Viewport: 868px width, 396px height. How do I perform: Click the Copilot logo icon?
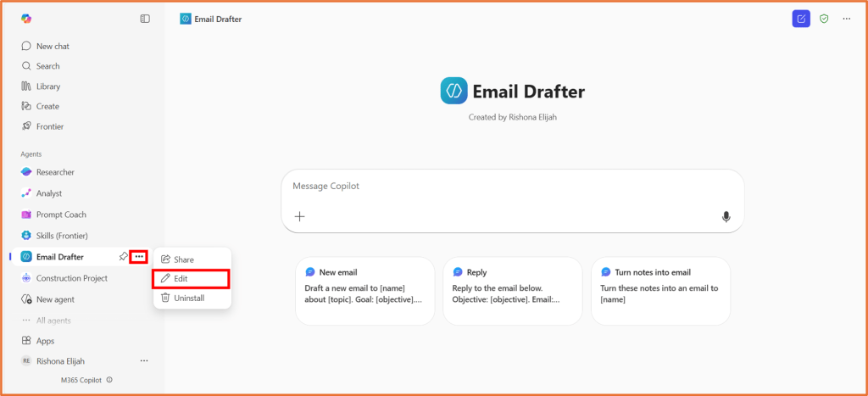26,19
